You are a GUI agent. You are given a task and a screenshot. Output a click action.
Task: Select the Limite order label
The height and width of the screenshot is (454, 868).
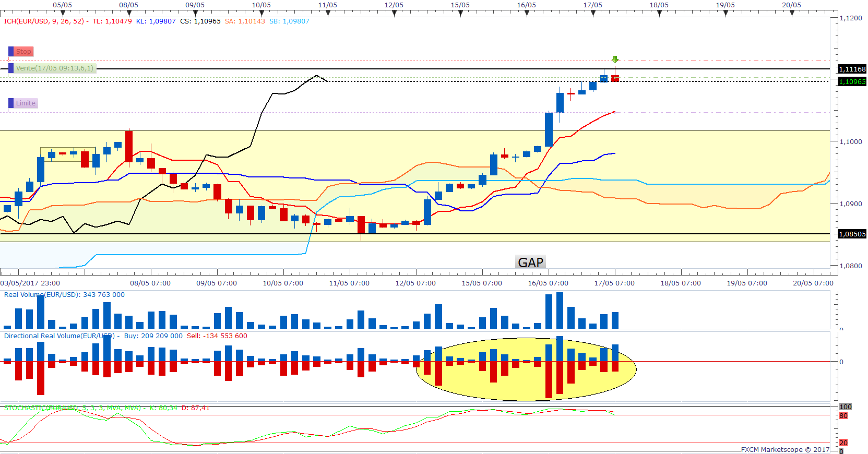(26, 103)
